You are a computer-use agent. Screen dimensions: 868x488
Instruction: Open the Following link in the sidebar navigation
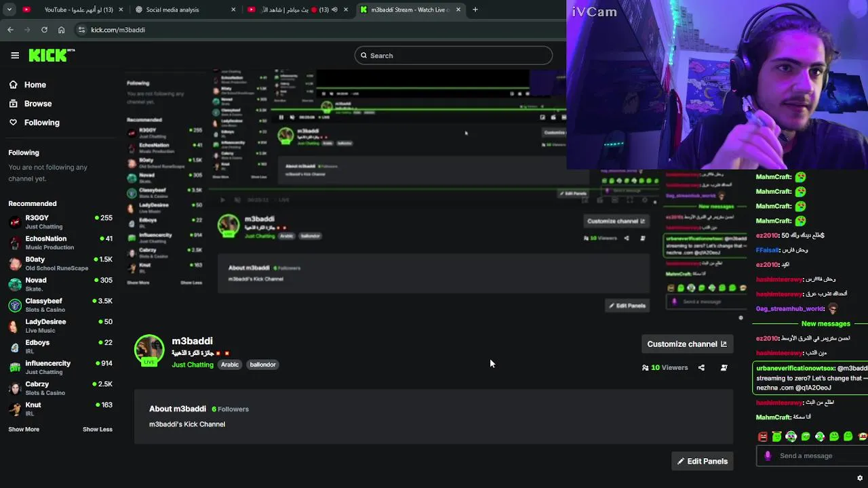(42, 123)
